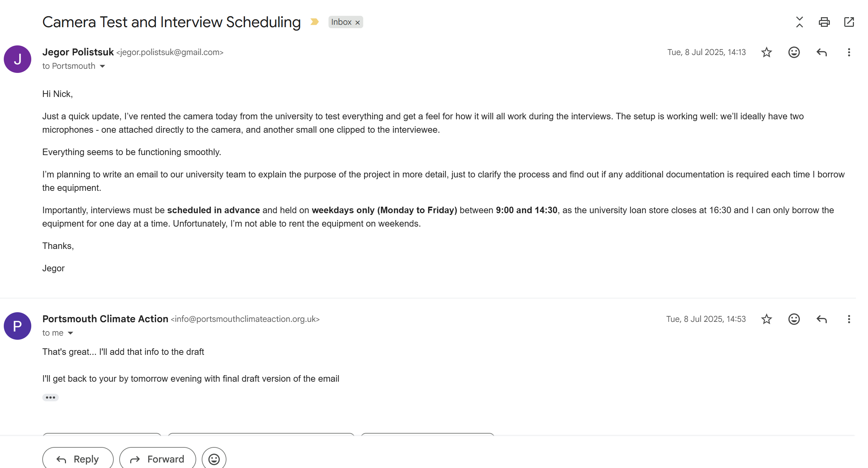Image resolution: width=868 pixels, height=468 pixels.
Task: Toggle the importance marker beside the subject
Action: coord(314,22)
